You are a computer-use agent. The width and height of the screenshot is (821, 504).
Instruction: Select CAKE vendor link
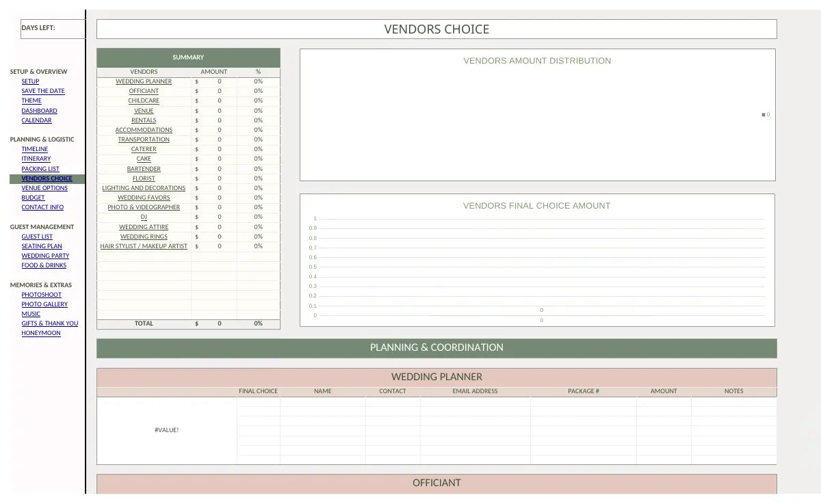(144, 159)
